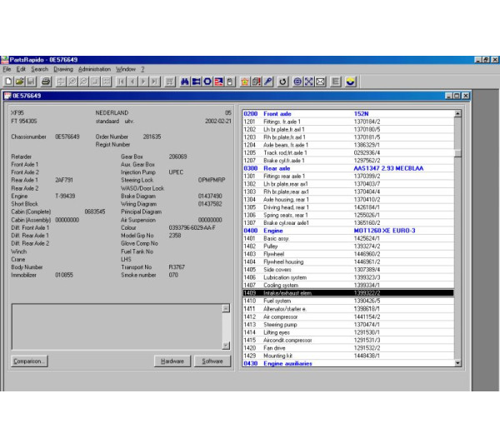Image resolution: width=500 pixels, height=448 pixels.
Task: Open the Administration menu
Action: [x=94, y=69]
